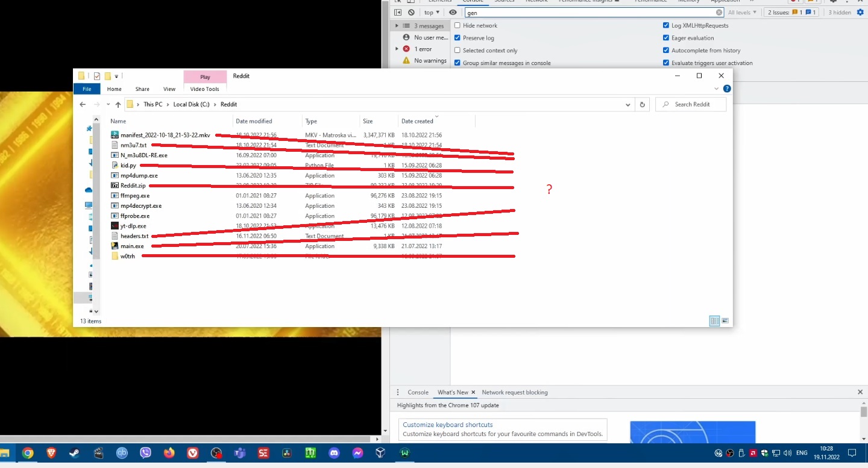Close the What's New tab

[x=473, y=392]
